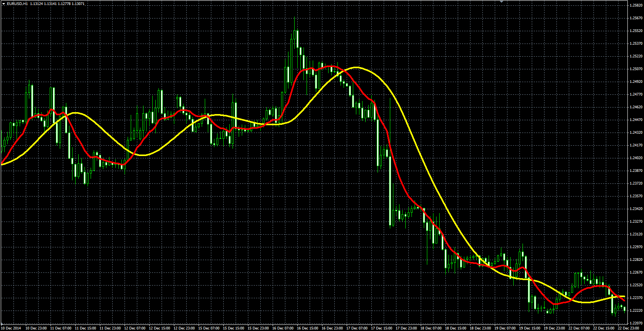This screenshot has height=331, width=644.
Task: Click the 1.24470 price axis label
Action: [x=636, y=120]
